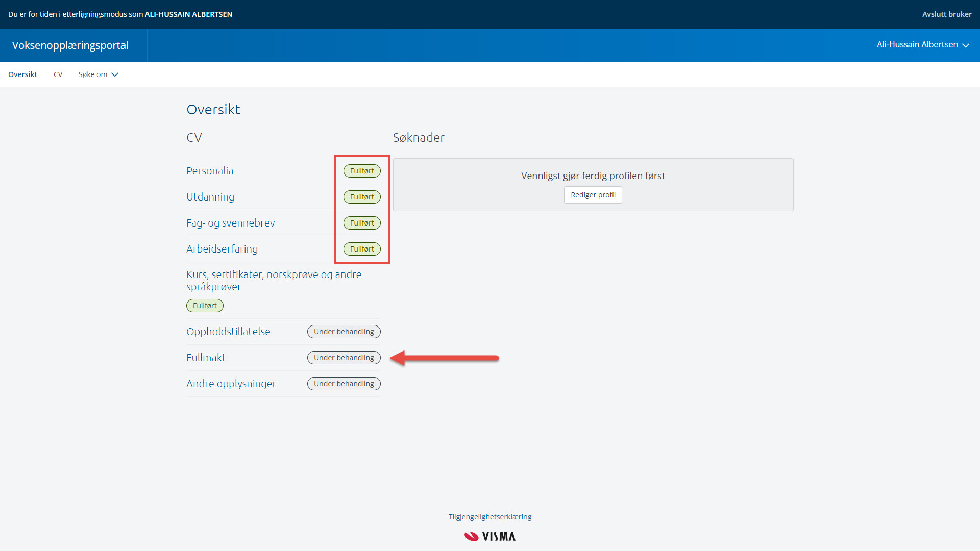Image resolution: width=980 pixels, height=551 pixels.
Task: Open the Oppholdstillatelse section
Action: pos(228,332)
